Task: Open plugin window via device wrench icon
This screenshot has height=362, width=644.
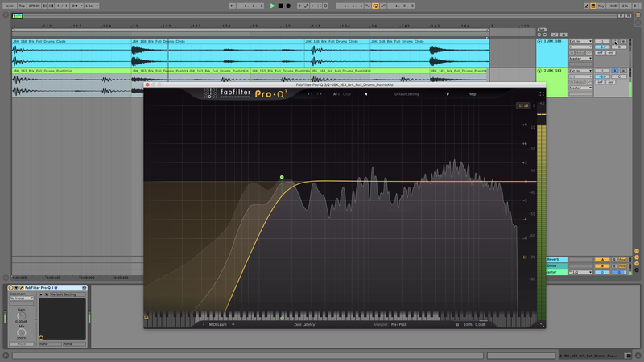Action: 22,288
